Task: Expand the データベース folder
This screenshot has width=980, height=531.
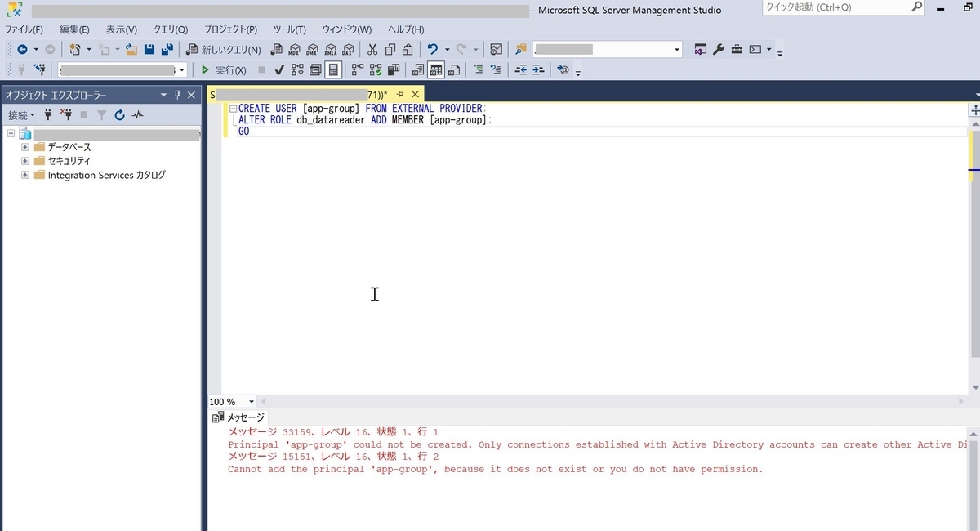Action: [x=25, y=147]
